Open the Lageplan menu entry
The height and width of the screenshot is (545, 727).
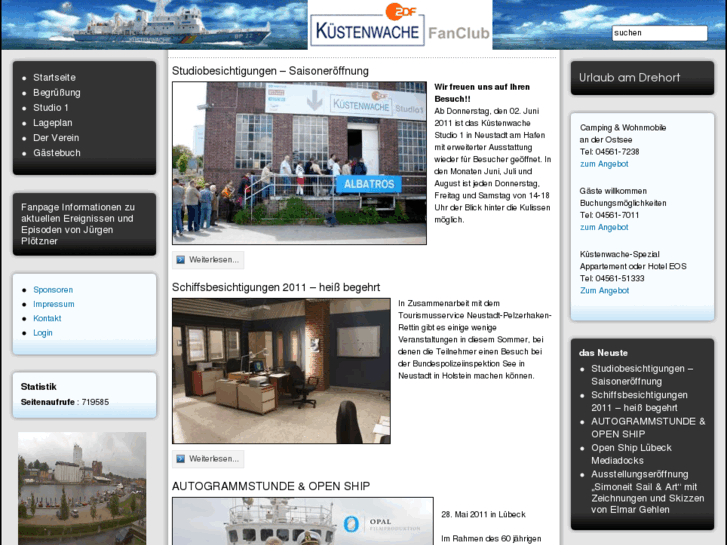pyautogui.click(x=52, y=123)
